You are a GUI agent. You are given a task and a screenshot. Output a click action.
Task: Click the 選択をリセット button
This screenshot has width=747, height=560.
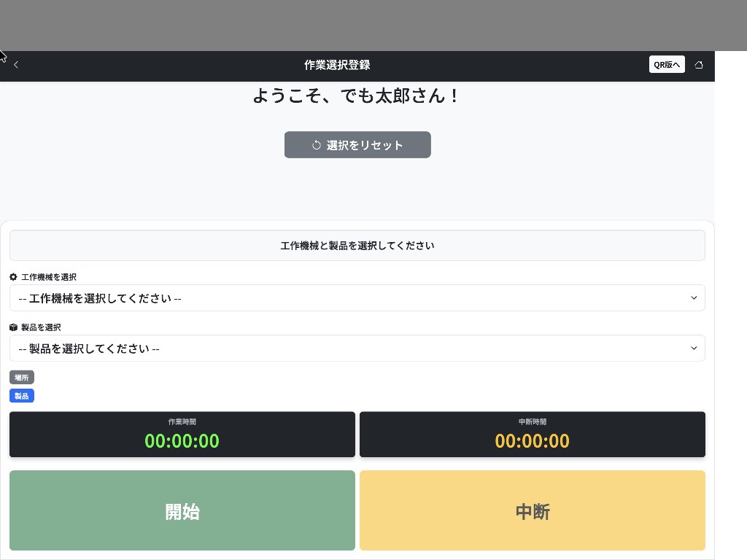(357, 144)
